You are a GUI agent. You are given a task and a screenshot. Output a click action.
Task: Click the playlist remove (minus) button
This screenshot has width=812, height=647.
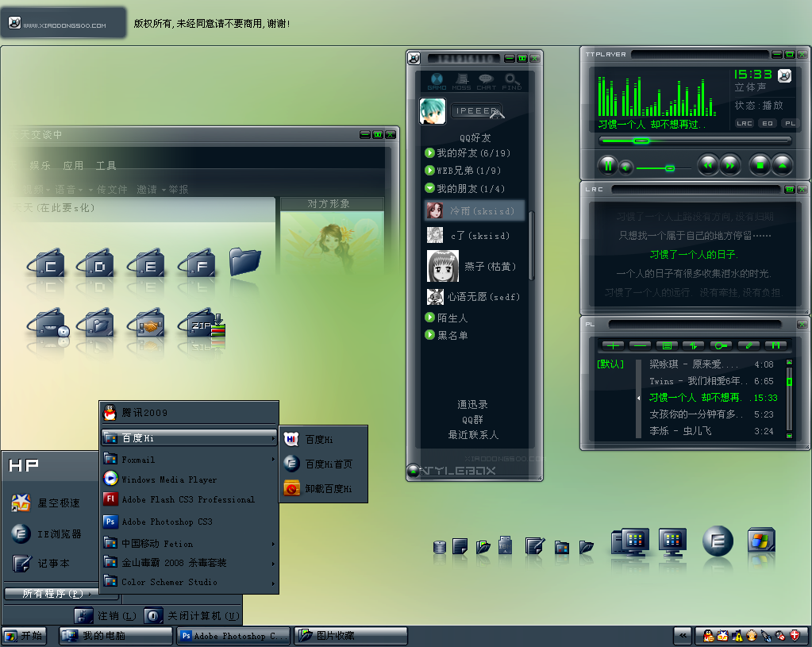[x=640, y=345]
